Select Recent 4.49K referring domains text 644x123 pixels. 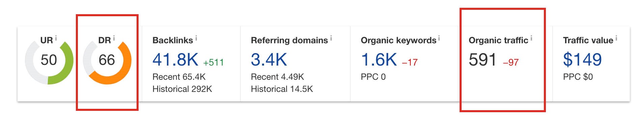point(277,77)
